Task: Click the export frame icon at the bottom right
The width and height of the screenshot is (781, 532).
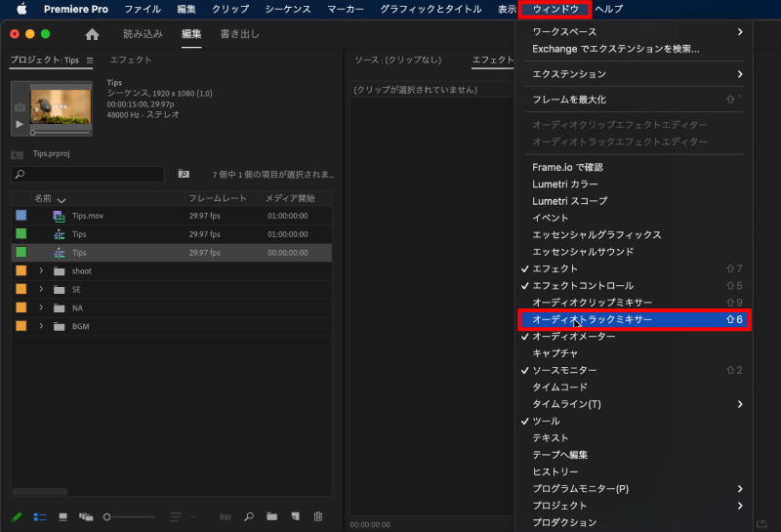Action: (x=761, y=523)
